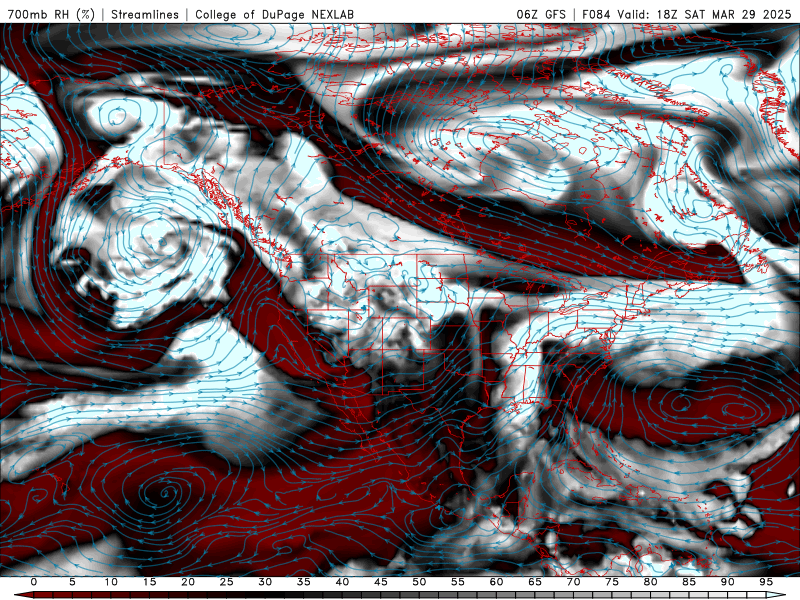Click "College of DuPage NEXLAB" header text
The image size is (800, 600).
click(x=274, y=14)
